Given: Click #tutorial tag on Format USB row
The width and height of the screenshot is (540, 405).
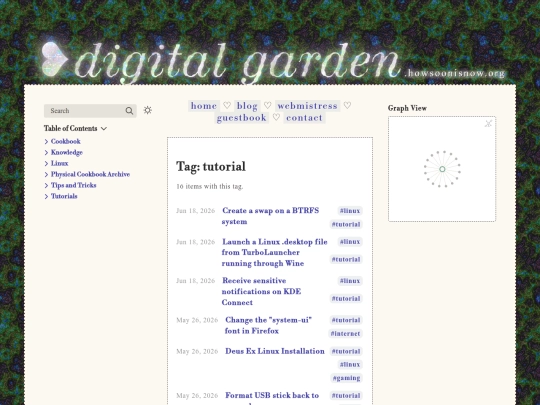Looking at the screenshot, I should point(346,396).
